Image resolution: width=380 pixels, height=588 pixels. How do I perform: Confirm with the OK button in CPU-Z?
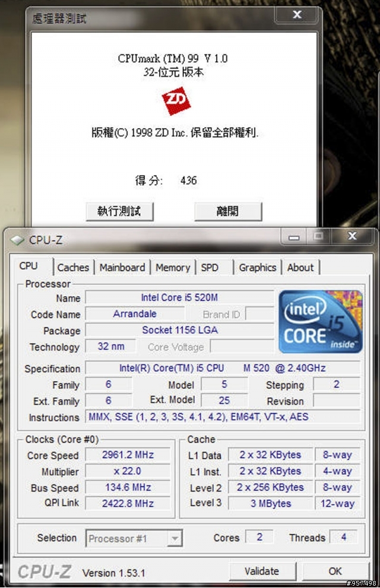pyautogui.click(x=335, y=571)
